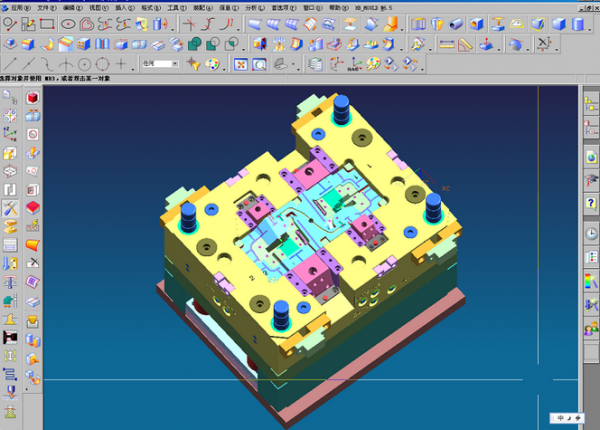Click the solid blue cylinder icon in top toolbar
Image resolution: width=600 pixels, height=430 pixels.
tap(578, 24)
